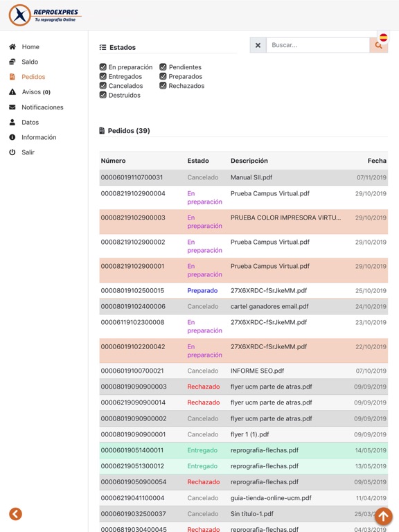Click the Pedidos document icon in sidebar
Screen dimensions: 399x532
tap(12, 77)
